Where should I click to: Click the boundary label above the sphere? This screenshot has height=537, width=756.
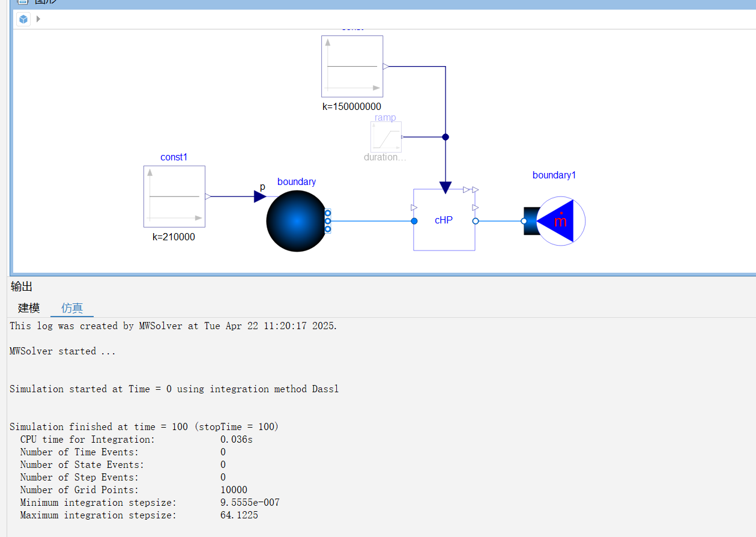coord(297,182)
